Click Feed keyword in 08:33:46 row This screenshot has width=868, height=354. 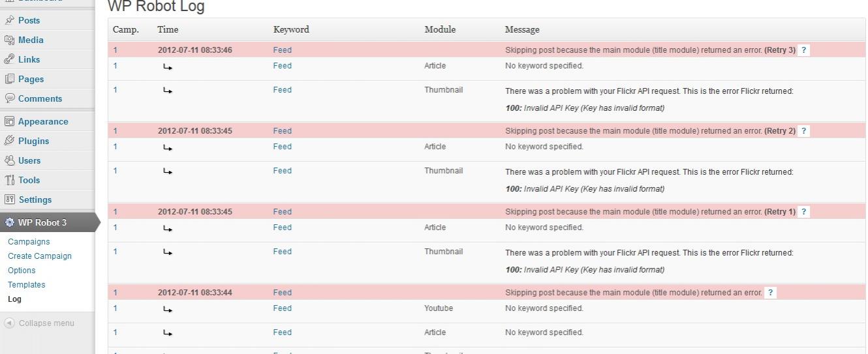282,50
